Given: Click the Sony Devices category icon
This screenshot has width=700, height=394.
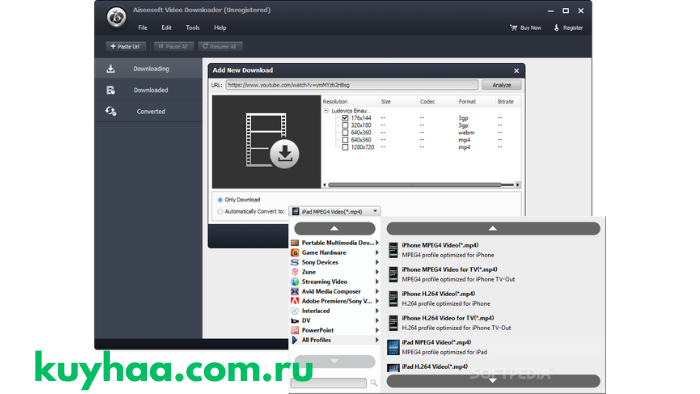Looking at the screenshot, I should 295,262.
